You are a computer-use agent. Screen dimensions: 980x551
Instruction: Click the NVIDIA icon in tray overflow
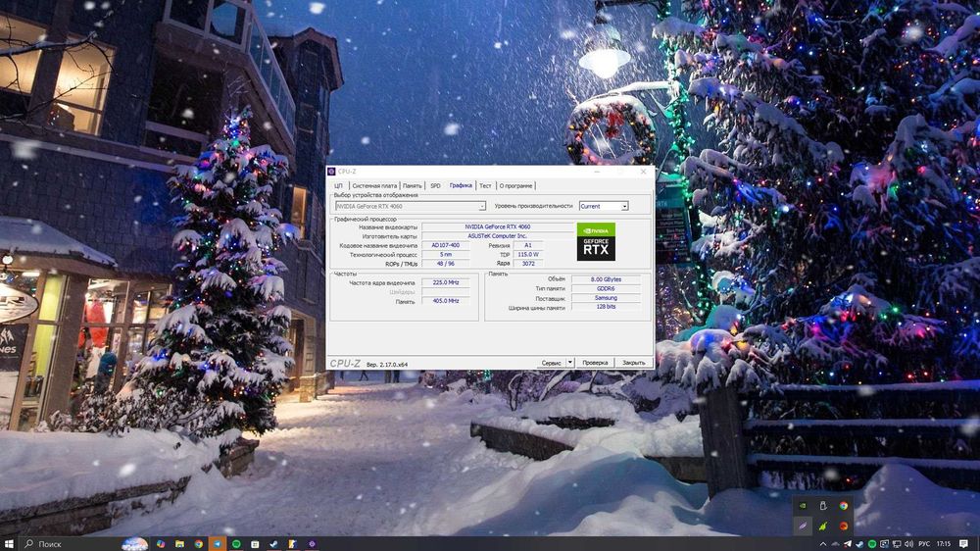[803, 506]
